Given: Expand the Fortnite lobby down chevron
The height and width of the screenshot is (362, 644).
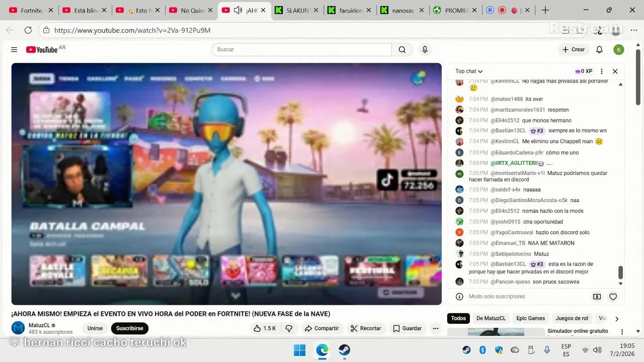Looking at the screenshot, I should click(x=235, y=296).
